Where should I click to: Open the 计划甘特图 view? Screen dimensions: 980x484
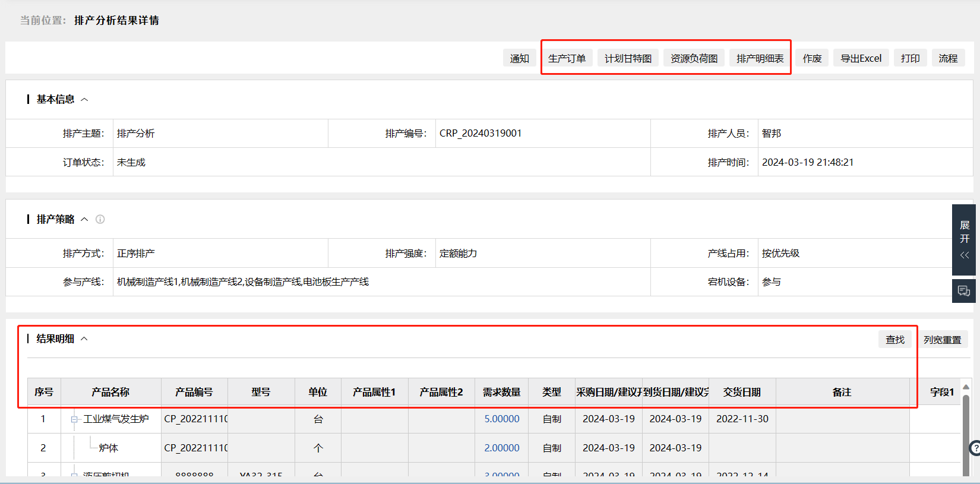coord(628,58)
